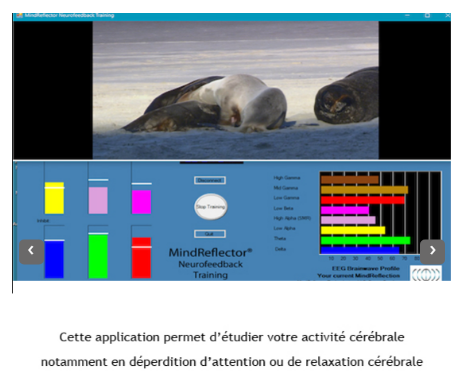Click the "Your current MindReflection" caption

pos(359,276)
